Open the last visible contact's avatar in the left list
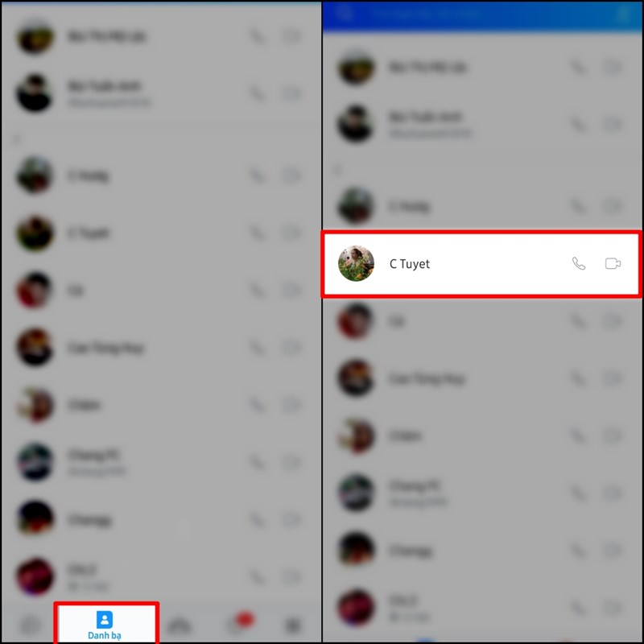 pyautogui.click(x=35, y=576)
